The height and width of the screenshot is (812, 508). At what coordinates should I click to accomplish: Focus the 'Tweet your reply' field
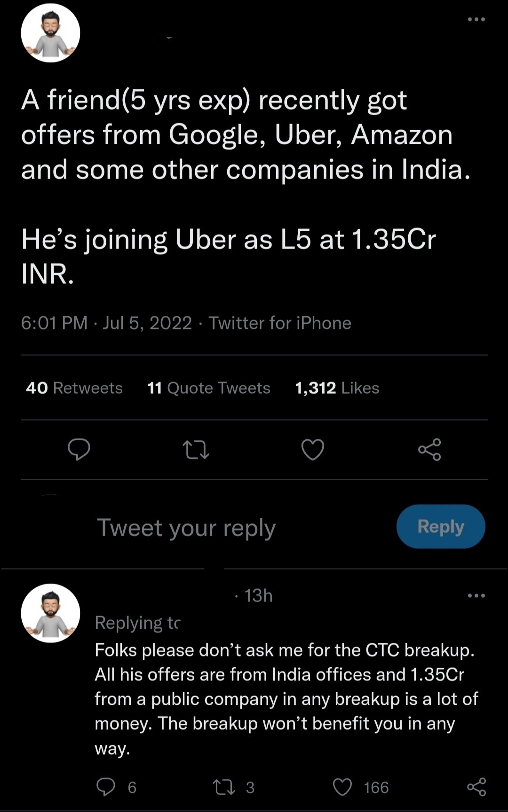coord(186,527)
